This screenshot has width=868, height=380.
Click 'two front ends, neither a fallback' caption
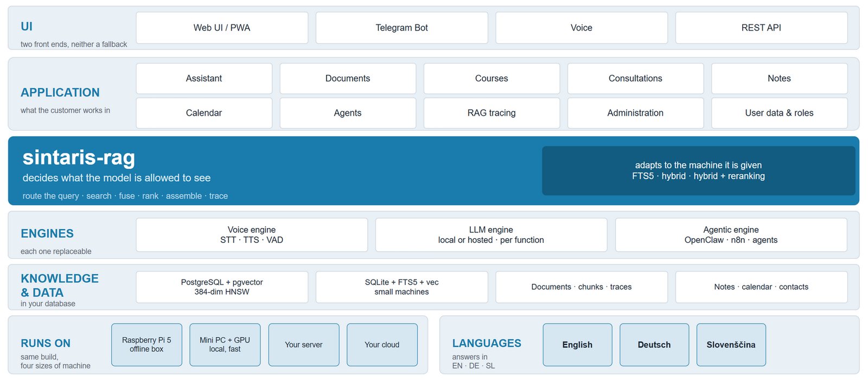(x=74, y=45)
